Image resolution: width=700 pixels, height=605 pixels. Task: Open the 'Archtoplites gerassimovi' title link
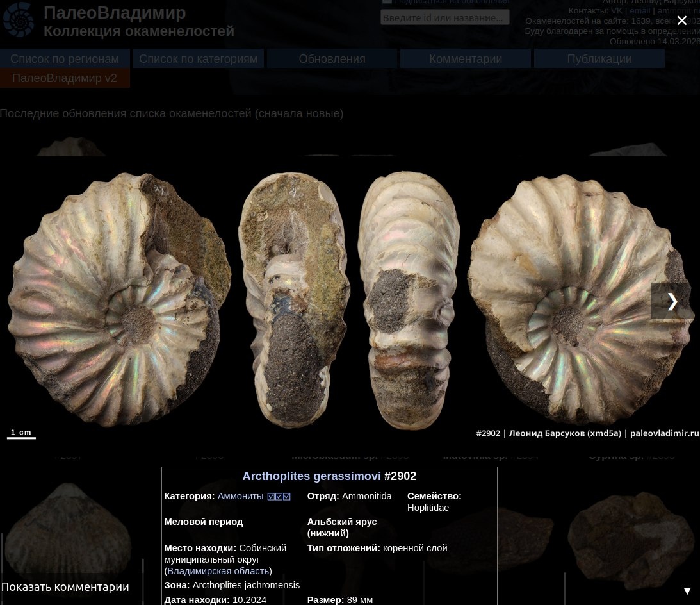point(311,476)
